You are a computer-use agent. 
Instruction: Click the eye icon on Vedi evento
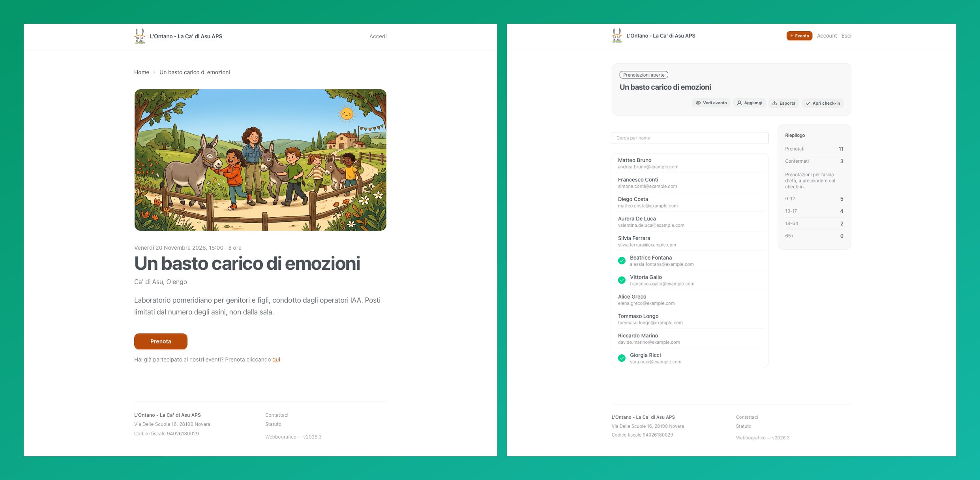click(x=698, y=103)
